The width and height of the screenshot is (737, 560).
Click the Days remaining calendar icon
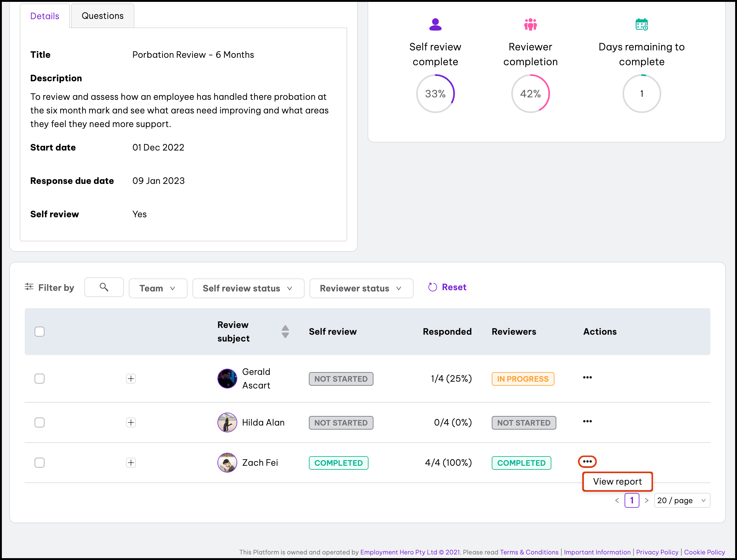[x=641, y=25]
